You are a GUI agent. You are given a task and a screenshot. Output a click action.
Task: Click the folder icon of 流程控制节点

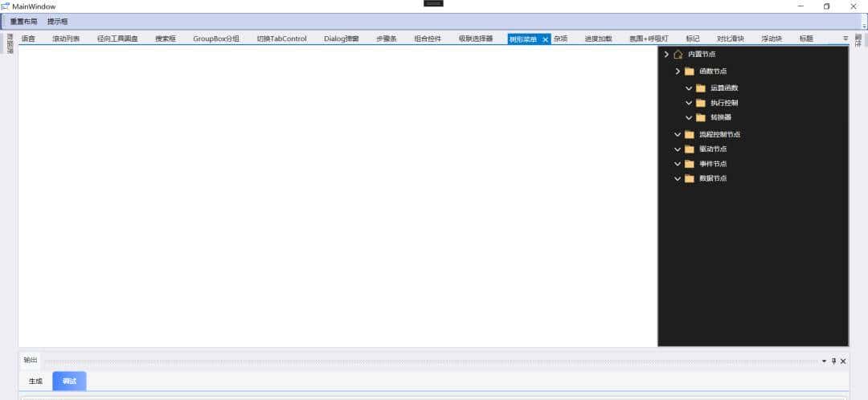[x=690, y=134]
